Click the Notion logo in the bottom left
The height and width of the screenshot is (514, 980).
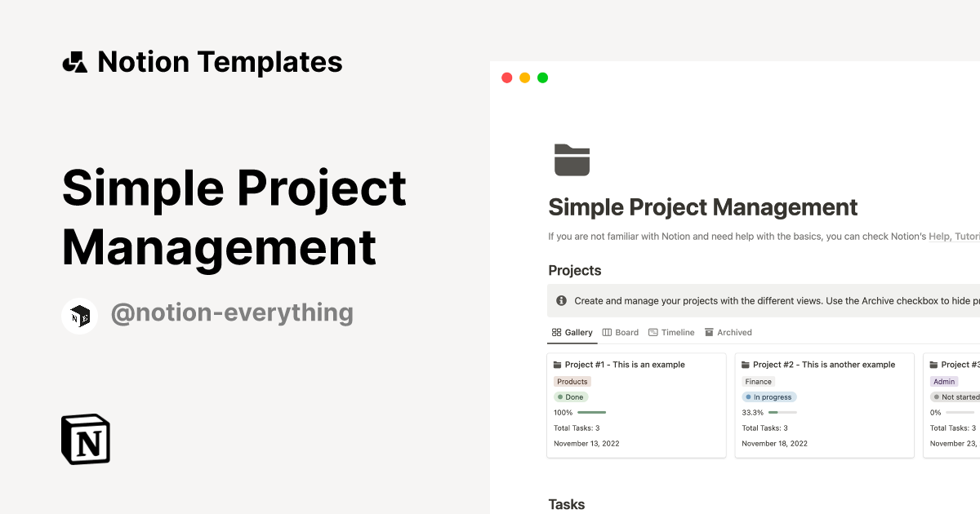[x=85, y=439]
